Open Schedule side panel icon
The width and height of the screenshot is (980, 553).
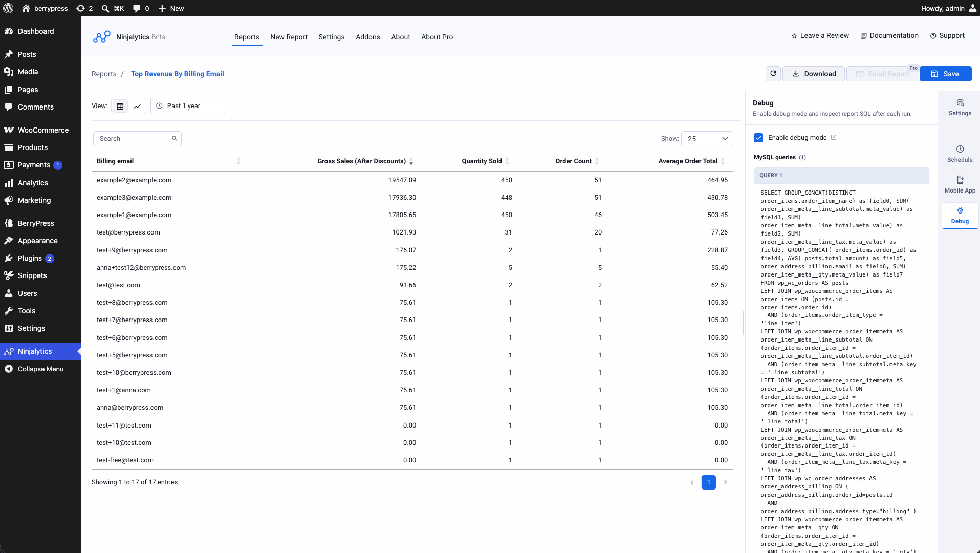tap(960, 154)
